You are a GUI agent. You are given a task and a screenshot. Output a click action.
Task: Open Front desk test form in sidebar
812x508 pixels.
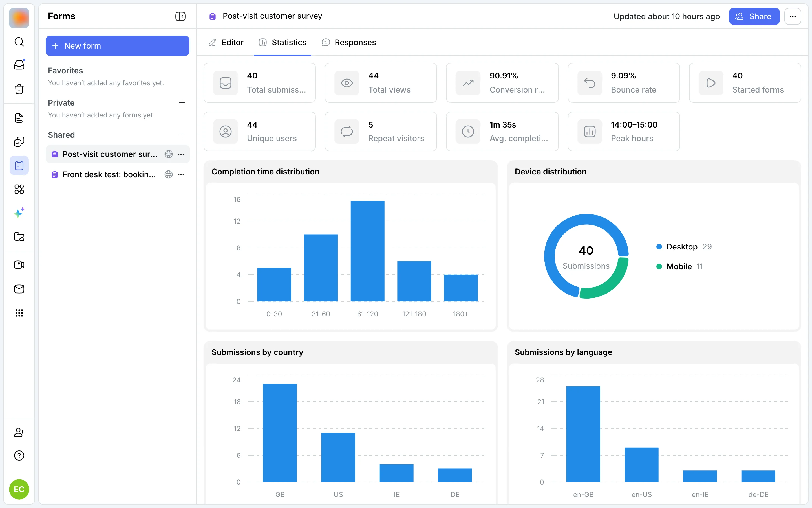click(x=109, y=174)
